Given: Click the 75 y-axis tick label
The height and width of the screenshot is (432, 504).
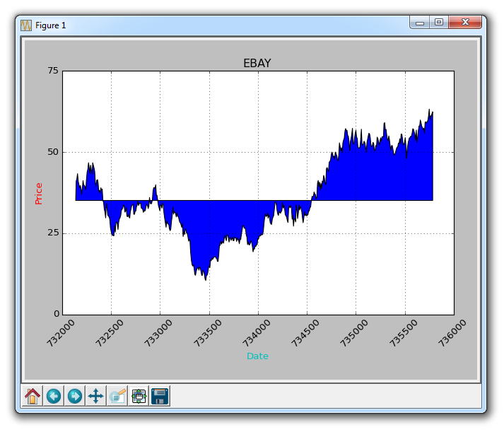Looking at the screenshot, I should pos(52,71).
